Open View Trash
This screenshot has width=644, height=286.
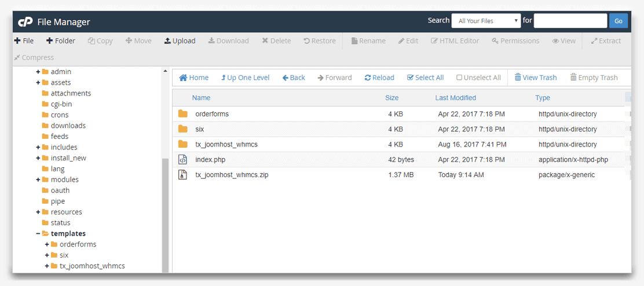[535, 78]
